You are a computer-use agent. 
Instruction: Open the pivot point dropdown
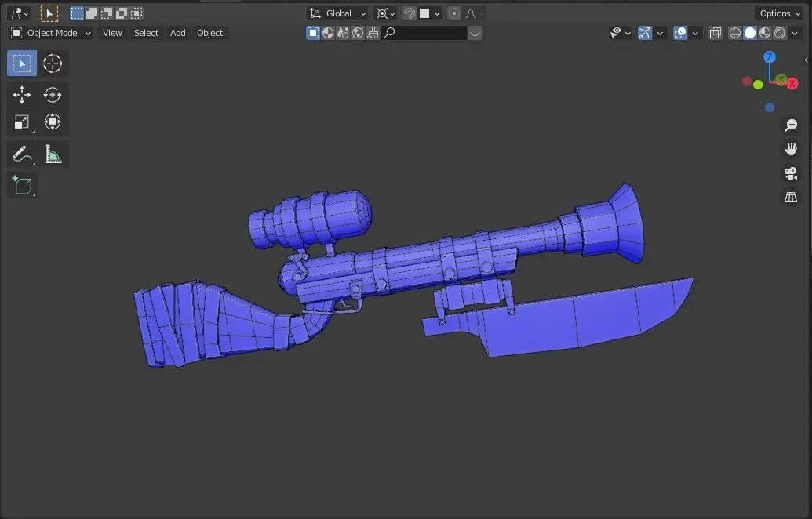[x=386, y=13]
